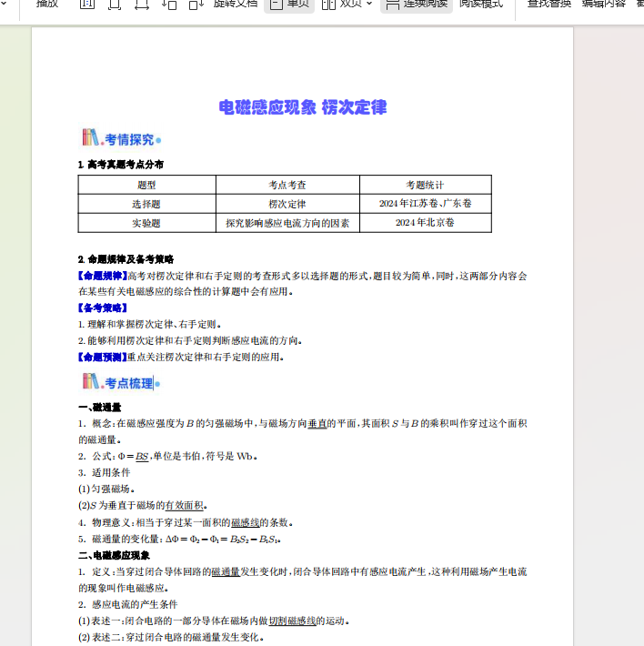The width and height of the screenshot is (644, 646).
Task: Click the fit page view icon
Action: 115,5
